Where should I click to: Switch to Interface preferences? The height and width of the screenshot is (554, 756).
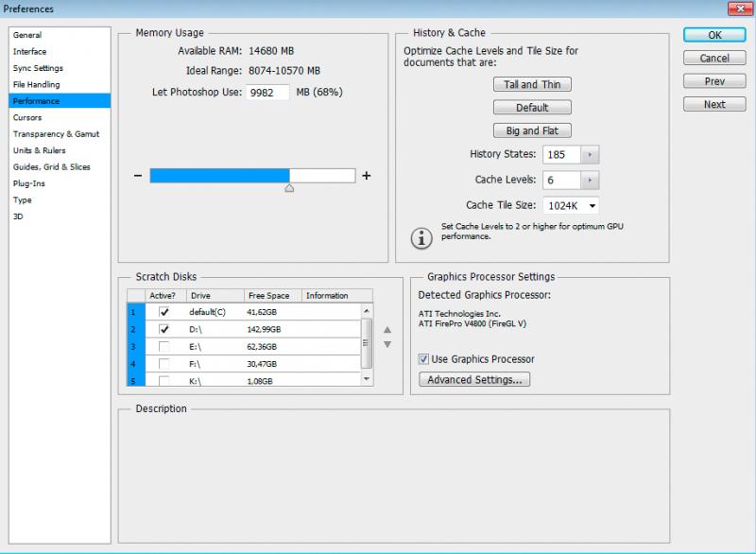(x=60, y=52)
